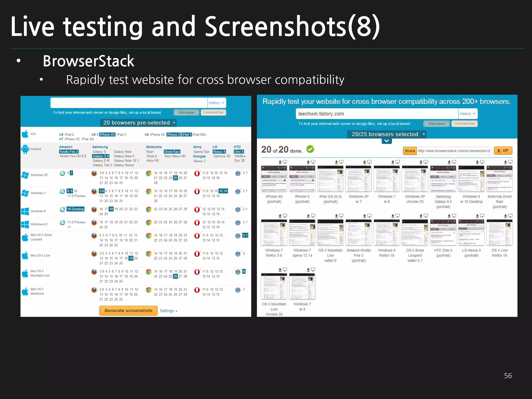Select iPad Mini under iOS v6

199,135
